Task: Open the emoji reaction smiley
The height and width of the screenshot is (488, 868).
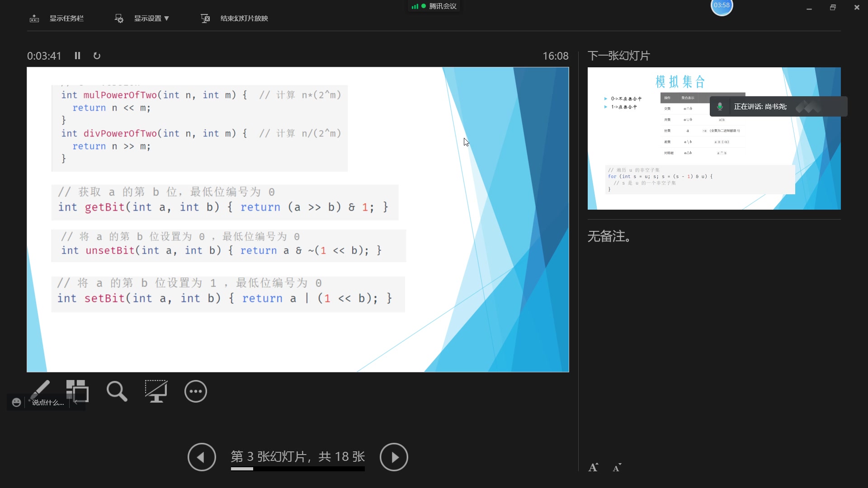Action: pyautogui.click(x=16, y=402)
